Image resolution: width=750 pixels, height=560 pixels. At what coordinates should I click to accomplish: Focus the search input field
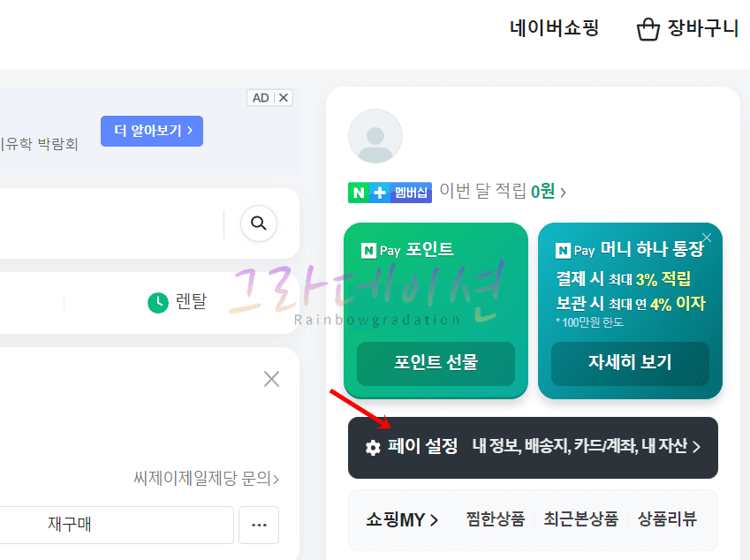[111, 223]
